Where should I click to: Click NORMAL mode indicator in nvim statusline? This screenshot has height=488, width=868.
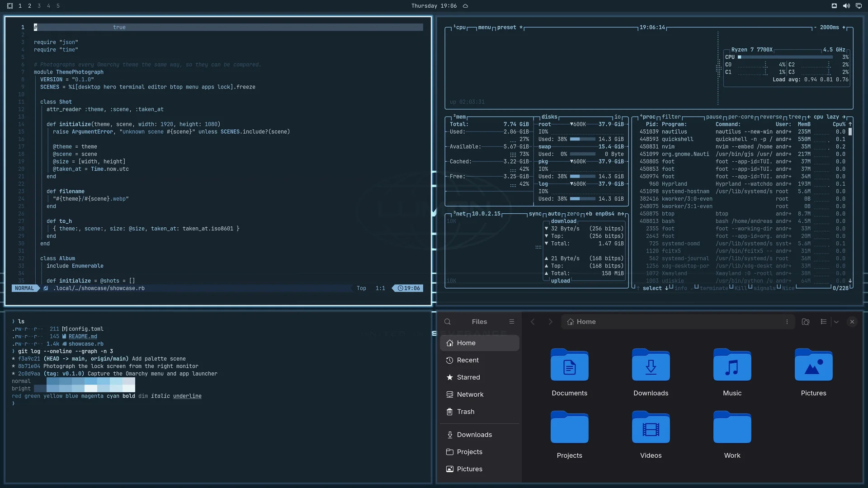(24, 288)
